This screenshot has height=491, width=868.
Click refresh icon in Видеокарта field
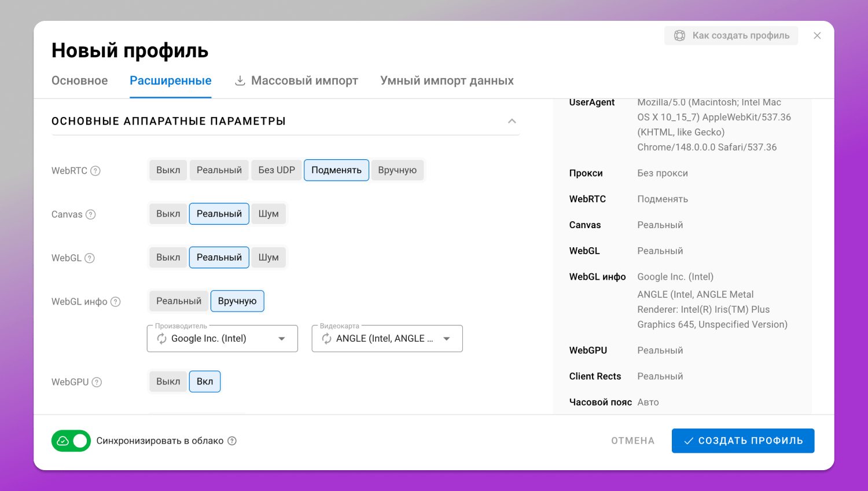point(327,339)
